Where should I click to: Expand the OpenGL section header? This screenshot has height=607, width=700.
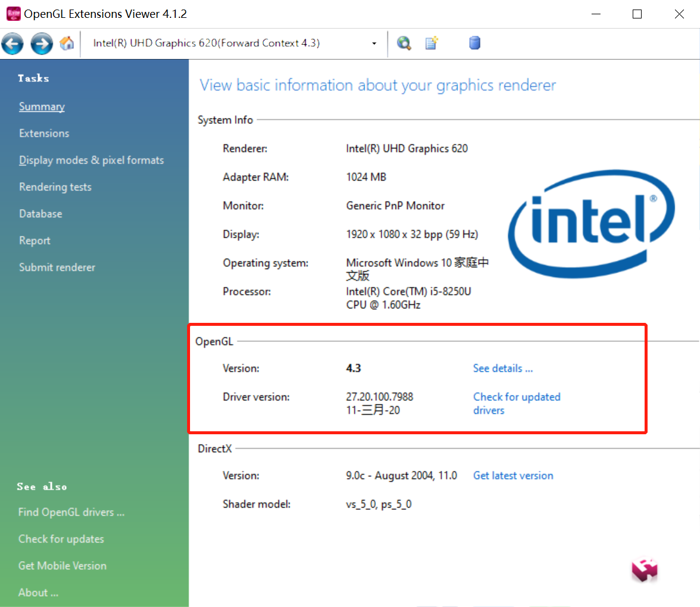[214, 341]
